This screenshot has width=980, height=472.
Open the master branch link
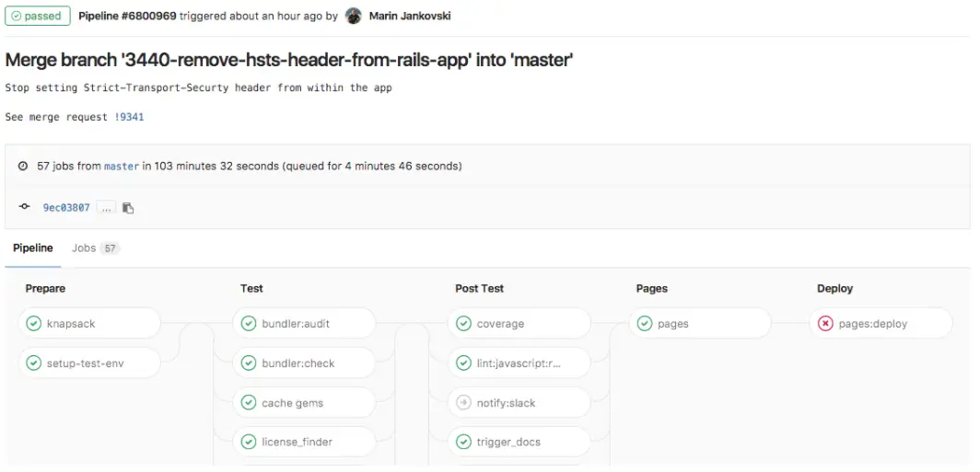(122, 167)
